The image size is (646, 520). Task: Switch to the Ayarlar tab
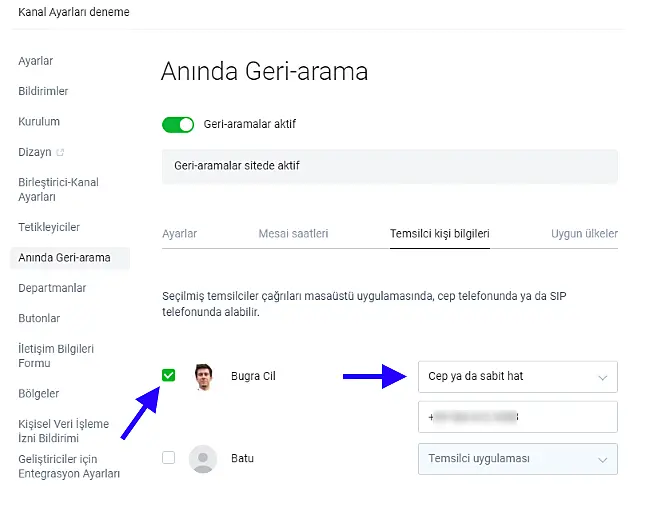(x=180, y=234)
